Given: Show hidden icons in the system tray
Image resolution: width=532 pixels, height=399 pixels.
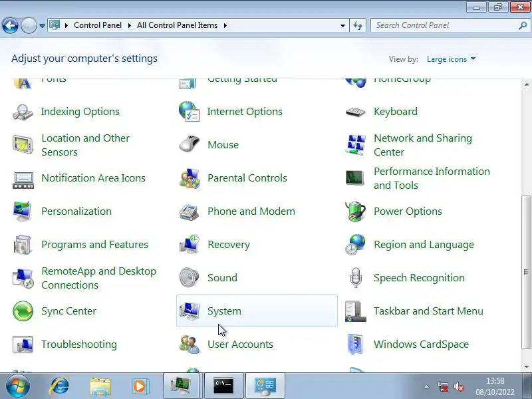Looking at the screenshot, I should point(426,386).
